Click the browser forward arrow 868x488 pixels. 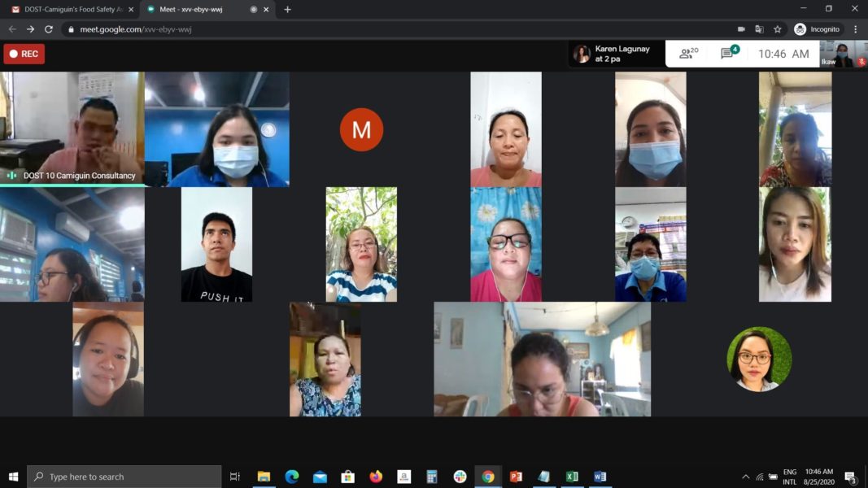pyautogui.click(x=30, y=29)
